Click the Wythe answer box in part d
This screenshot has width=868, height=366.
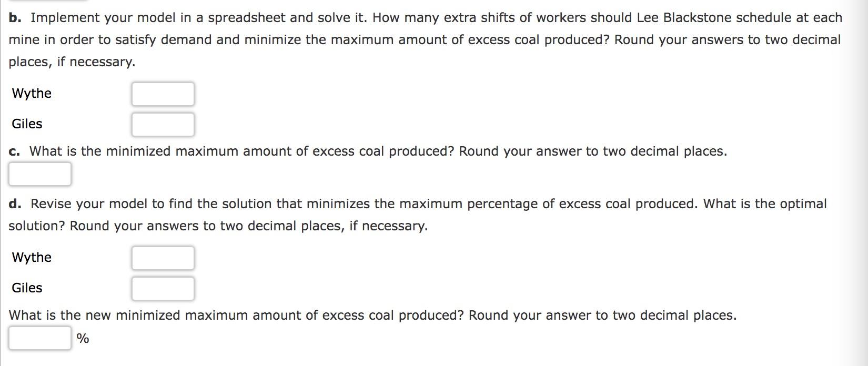(163, 258)
